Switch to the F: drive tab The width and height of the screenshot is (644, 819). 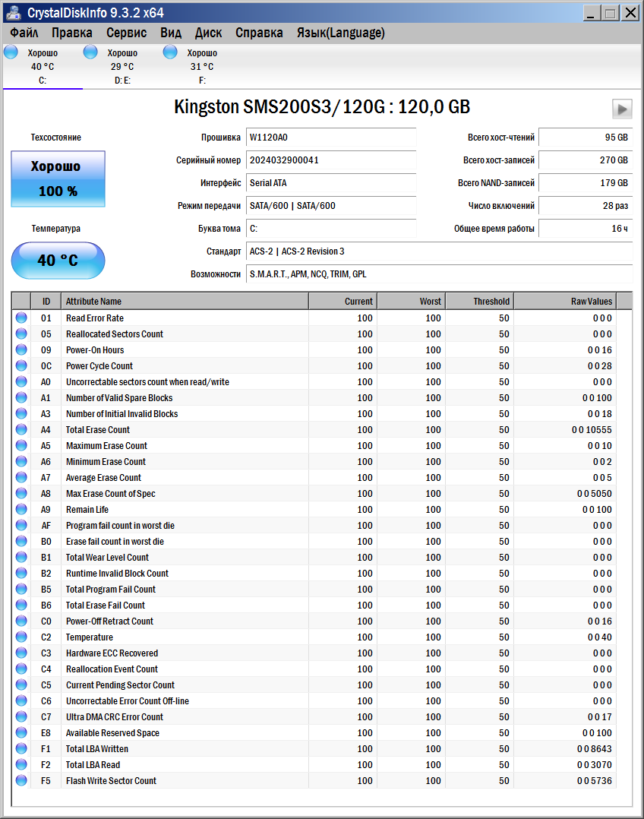[x=202, y=66]
